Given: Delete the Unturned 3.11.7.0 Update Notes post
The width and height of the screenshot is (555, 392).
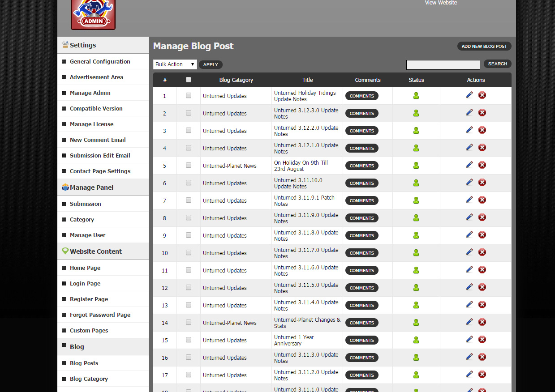Looking at the screenshot, I should pyautogui.click(x=482, y=252).
